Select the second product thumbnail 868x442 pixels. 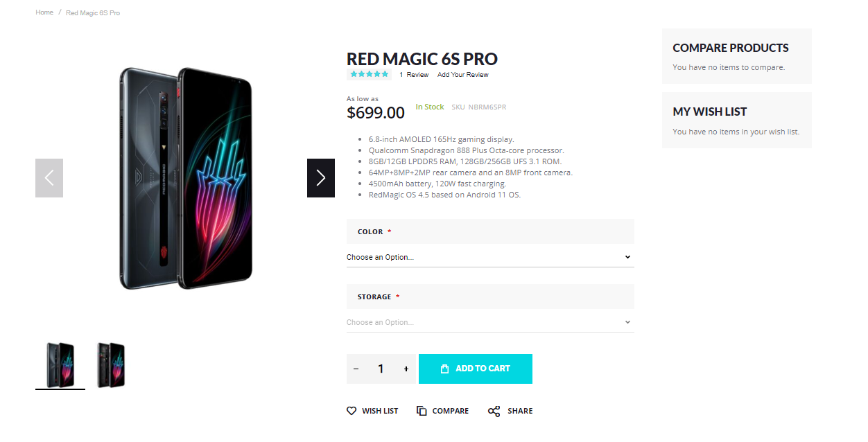point(111,364)
